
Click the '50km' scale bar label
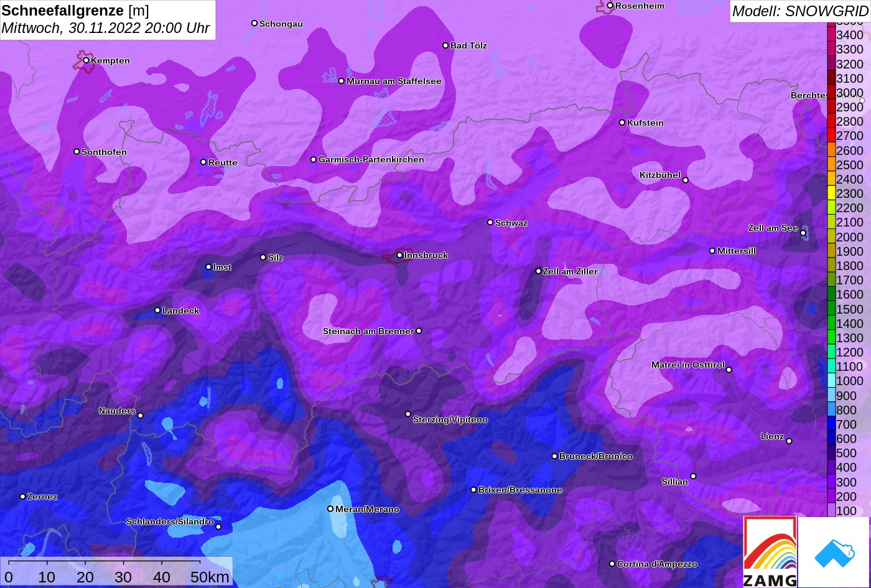[210, 577]
